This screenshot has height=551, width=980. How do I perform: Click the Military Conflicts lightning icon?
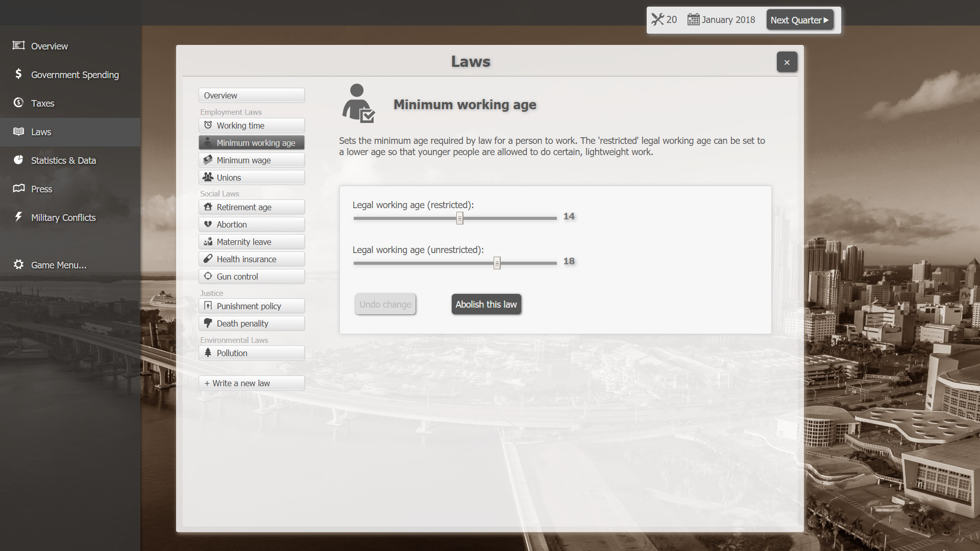[x=18, y=217]
